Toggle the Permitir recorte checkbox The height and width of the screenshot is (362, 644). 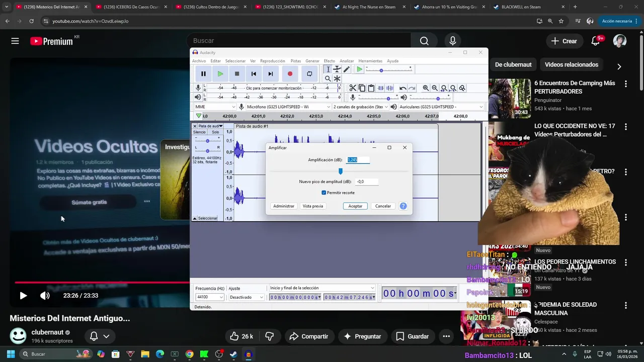click(x=324, y=193)
